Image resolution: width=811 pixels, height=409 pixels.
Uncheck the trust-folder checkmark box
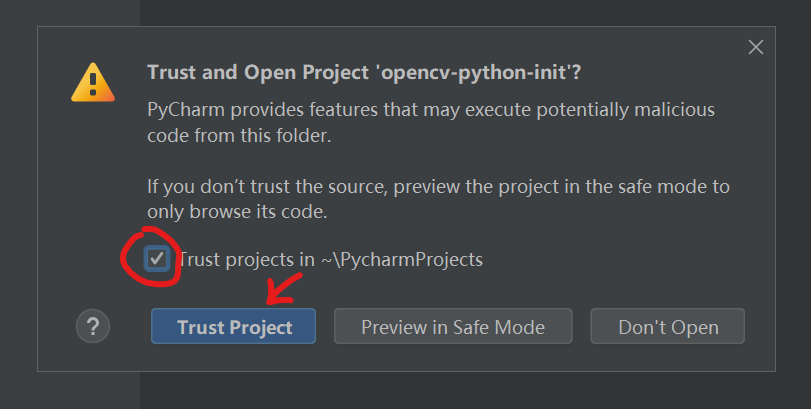(157, 259)
